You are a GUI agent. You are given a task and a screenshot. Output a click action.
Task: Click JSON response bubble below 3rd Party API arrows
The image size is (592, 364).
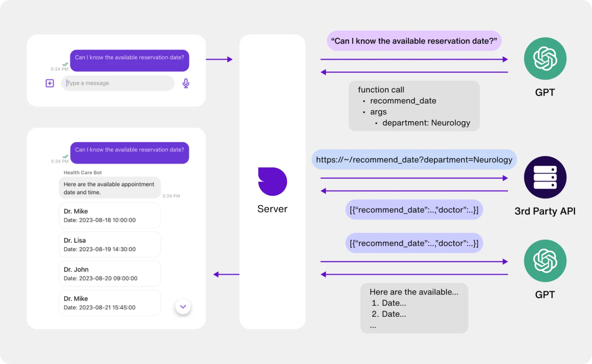[414, 210]
